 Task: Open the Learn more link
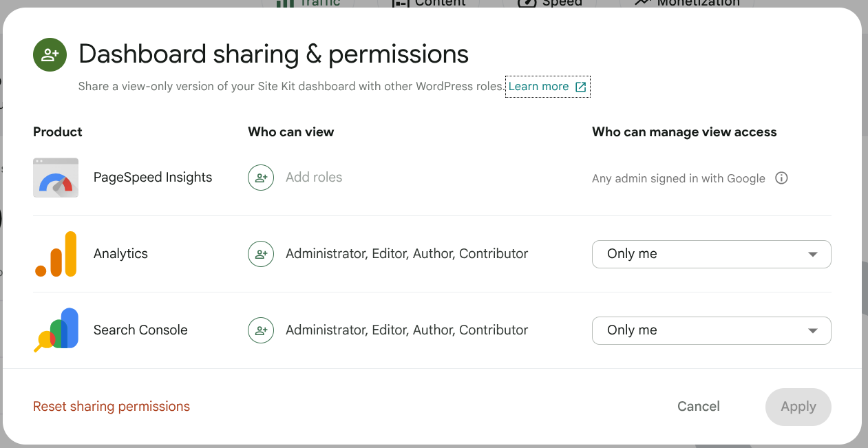coord(538,87)
